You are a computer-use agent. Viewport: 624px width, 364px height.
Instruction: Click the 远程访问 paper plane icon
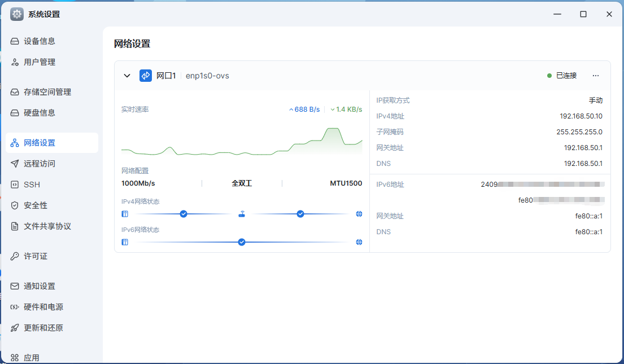tap(15, 164)
